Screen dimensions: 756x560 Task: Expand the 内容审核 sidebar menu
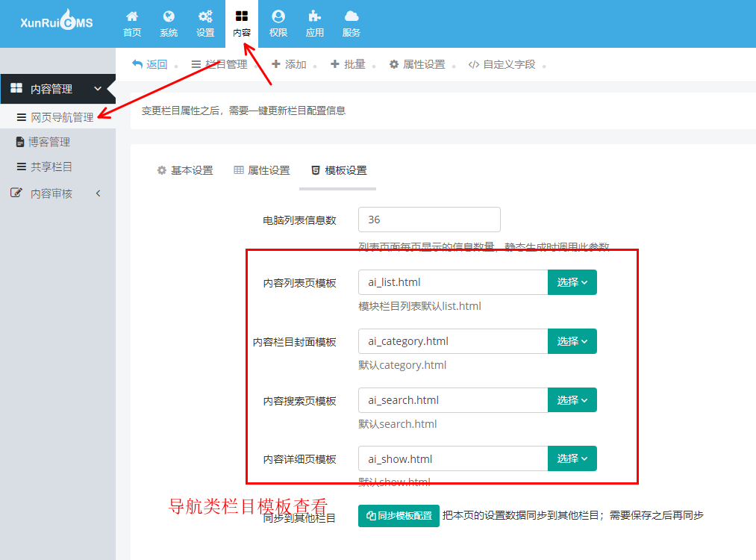tap(57, 193)
